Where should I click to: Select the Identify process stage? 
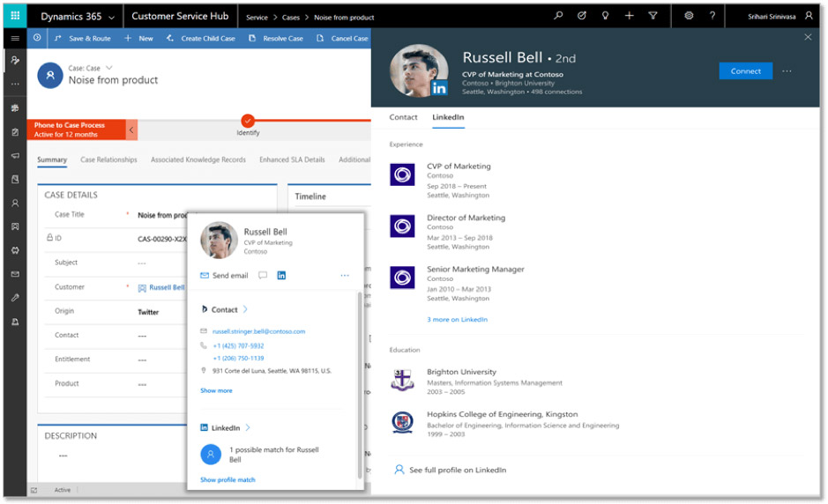tap(248, 121)
